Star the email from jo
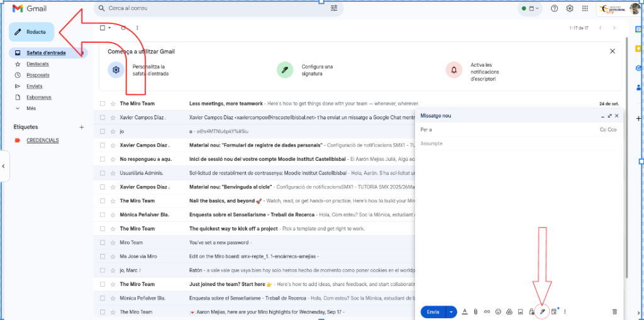 (113, 131)
